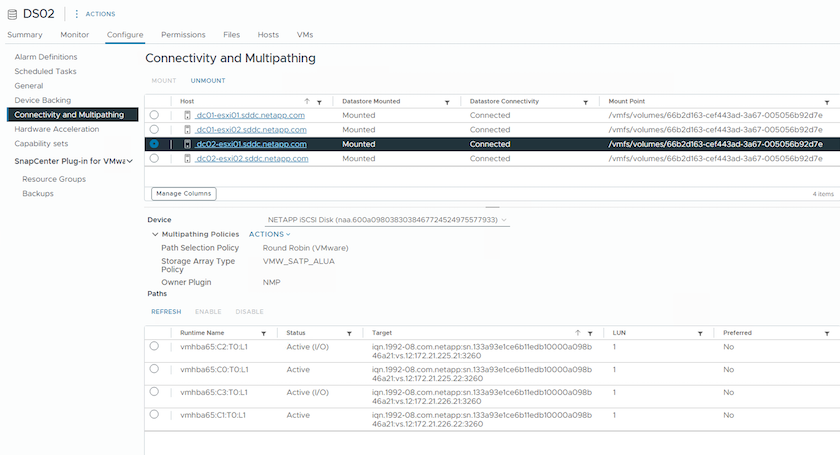Filter the Datastore Mounted column
840x455 pixels.
point(451,102)
